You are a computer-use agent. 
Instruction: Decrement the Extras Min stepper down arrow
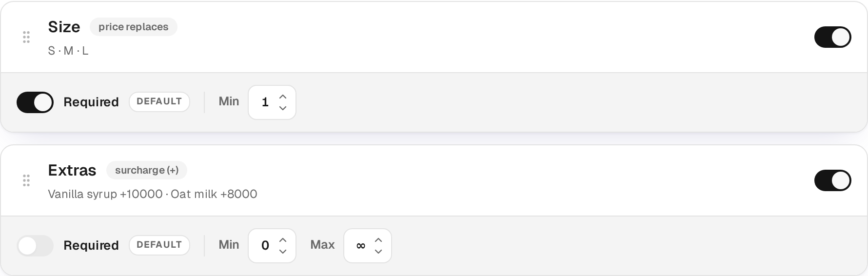coord(283,252)
